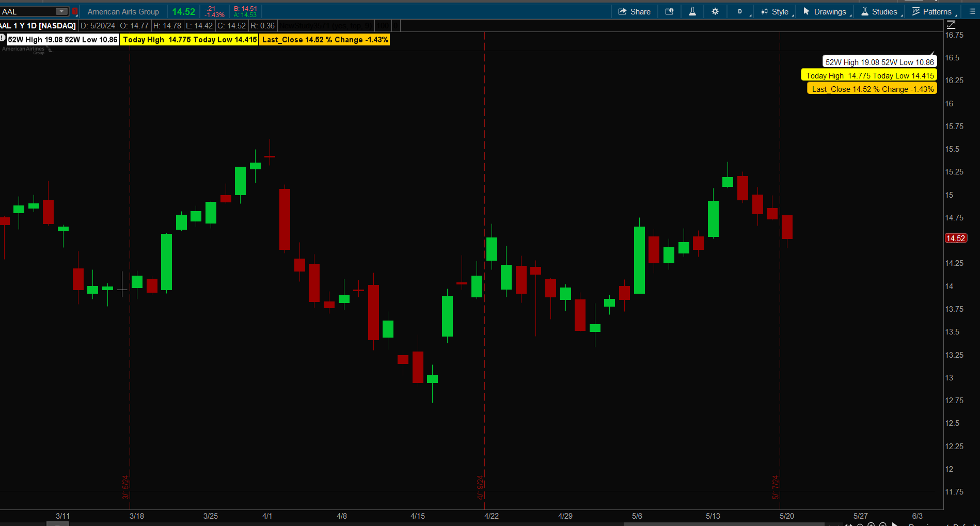Open chart settings gear icon
The height and width of the screenshot is (526, 980).
pos(715,11)
